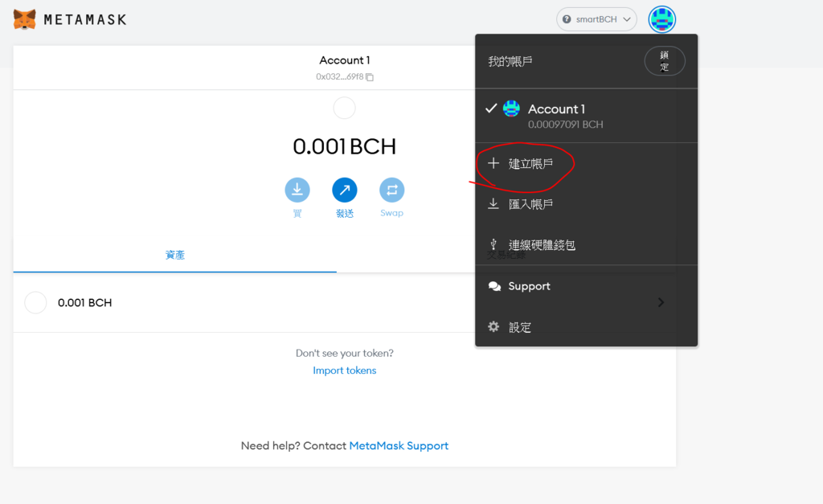Click the 買 label under Buy icon
Image resolution: width=823 pixels, height=504 pixels.
[x=297, y=213]
